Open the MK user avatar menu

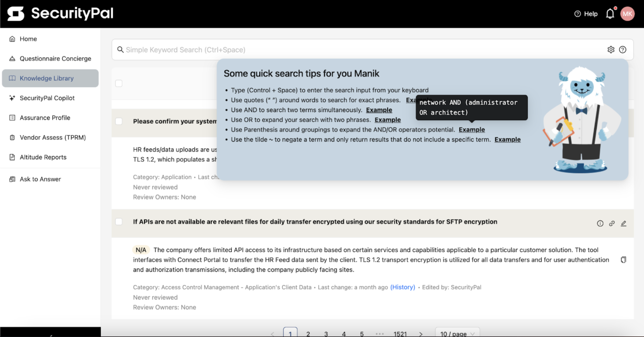[x=627, y=14]
